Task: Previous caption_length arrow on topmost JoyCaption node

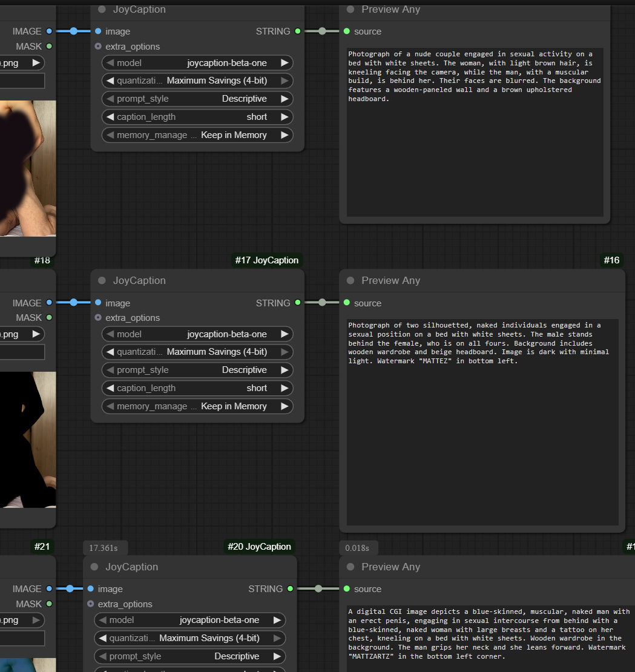Action: pos(110,117)
